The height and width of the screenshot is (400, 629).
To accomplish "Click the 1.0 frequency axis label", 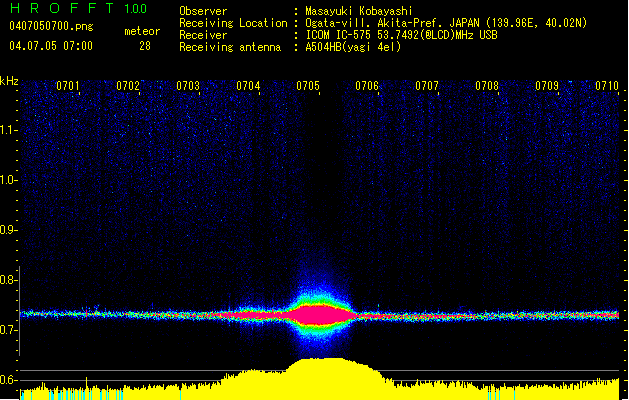I will click(x=9, y=180).
